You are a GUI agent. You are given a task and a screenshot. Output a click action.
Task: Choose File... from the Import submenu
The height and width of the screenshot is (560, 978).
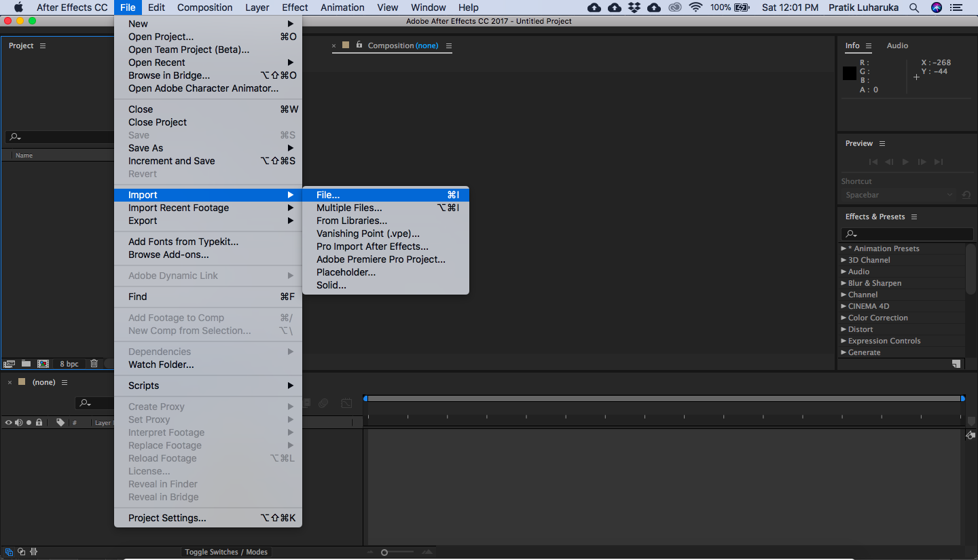tap(386, 195)
